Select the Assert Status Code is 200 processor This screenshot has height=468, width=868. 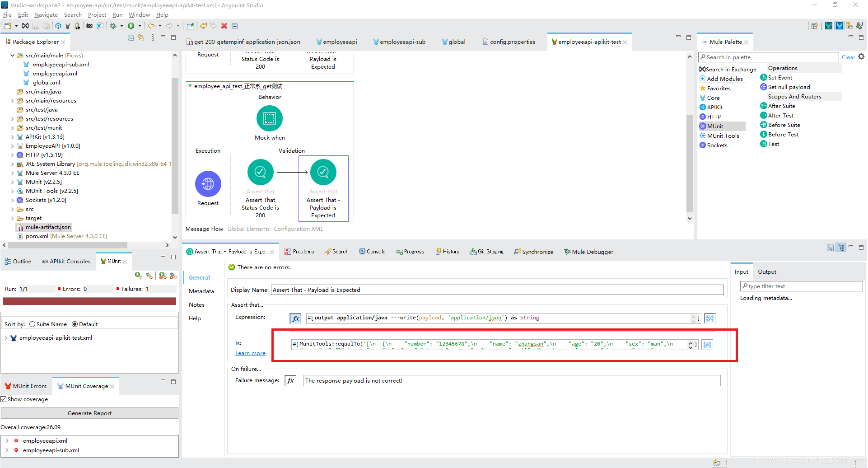pos(261,172)
